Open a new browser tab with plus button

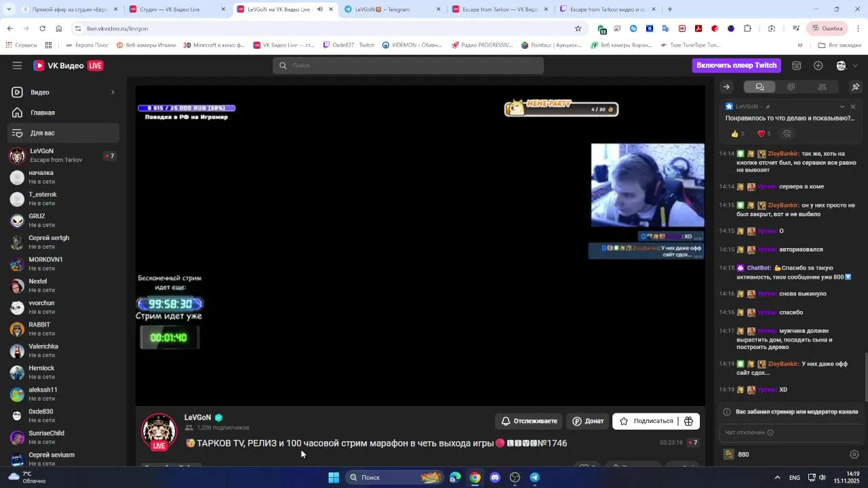click(670, 9)
